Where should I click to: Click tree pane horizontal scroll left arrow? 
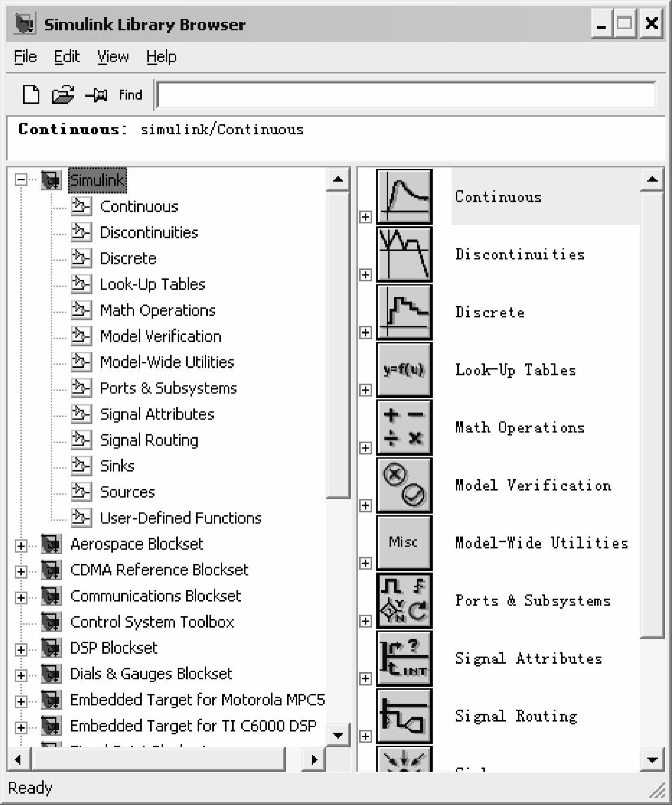pyautogui.click(x=18, y=759)
